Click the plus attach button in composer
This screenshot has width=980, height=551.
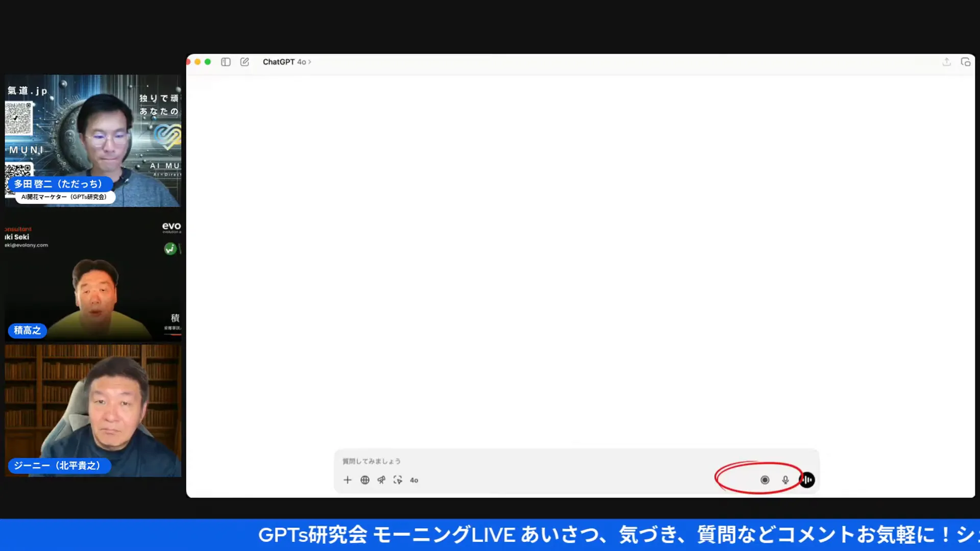coord(347,480)
